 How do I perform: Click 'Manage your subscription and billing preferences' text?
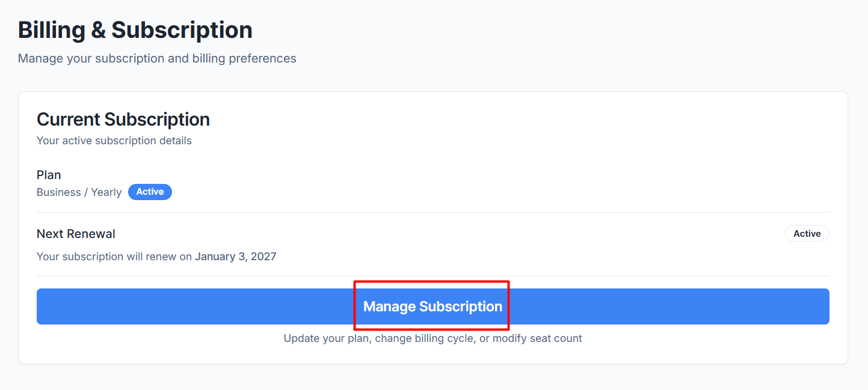pyautogui.click(x=157, y=58)
